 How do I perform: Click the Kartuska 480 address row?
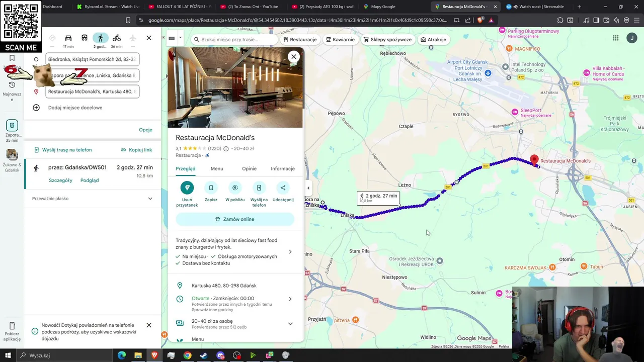pos(235,286)
